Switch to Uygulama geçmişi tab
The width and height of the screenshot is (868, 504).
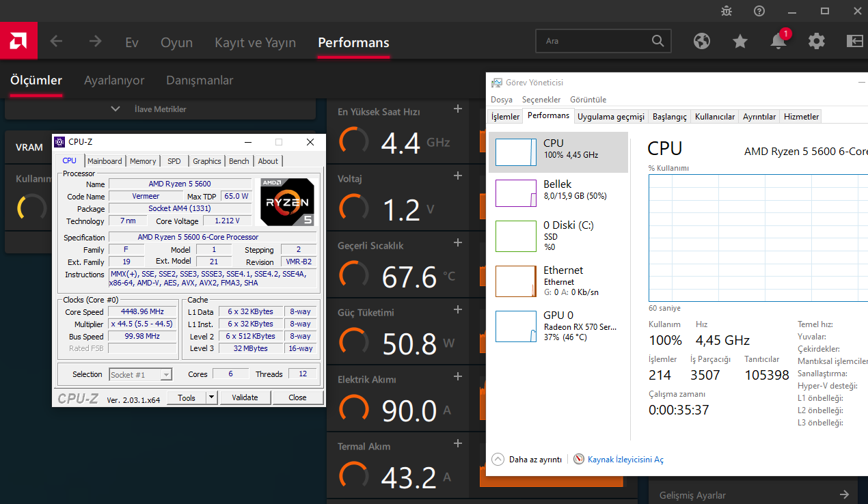pos(611,117)
